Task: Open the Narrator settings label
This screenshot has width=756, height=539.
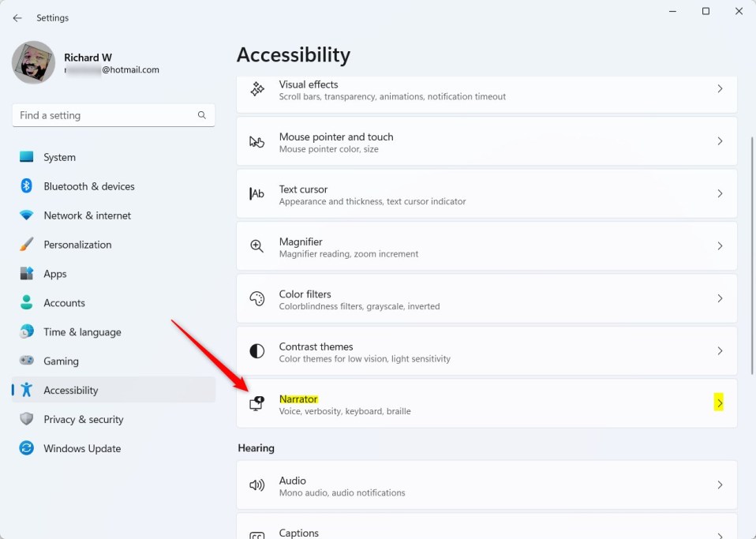Action: pyautogui.click(x=298, y=399)
